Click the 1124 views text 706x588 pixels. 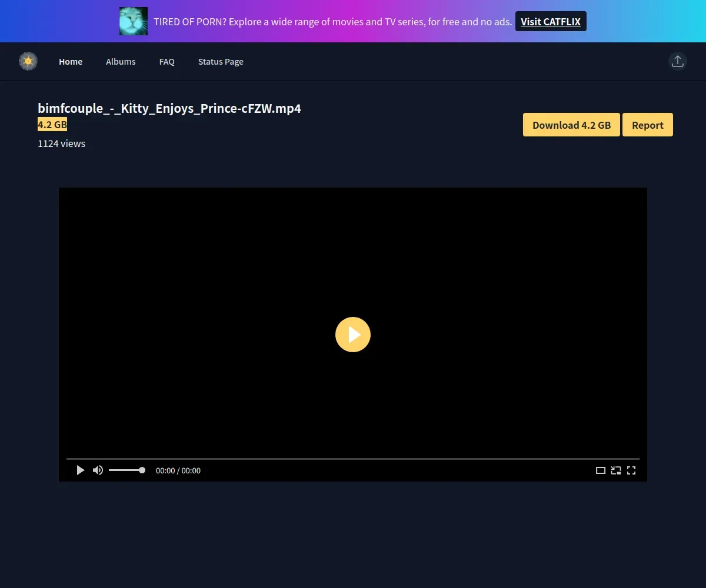click(x=61, y=143)
